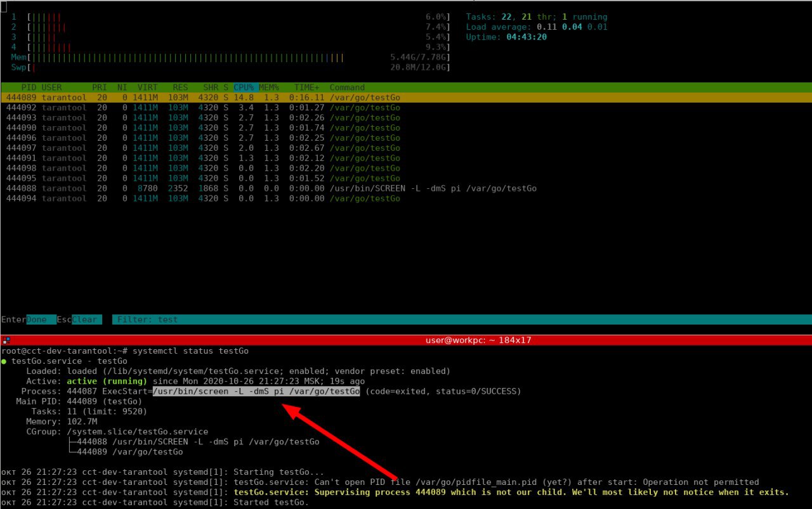Click the CPU 2 usage meter
The image size is (812, 509).
coord(231,27)
